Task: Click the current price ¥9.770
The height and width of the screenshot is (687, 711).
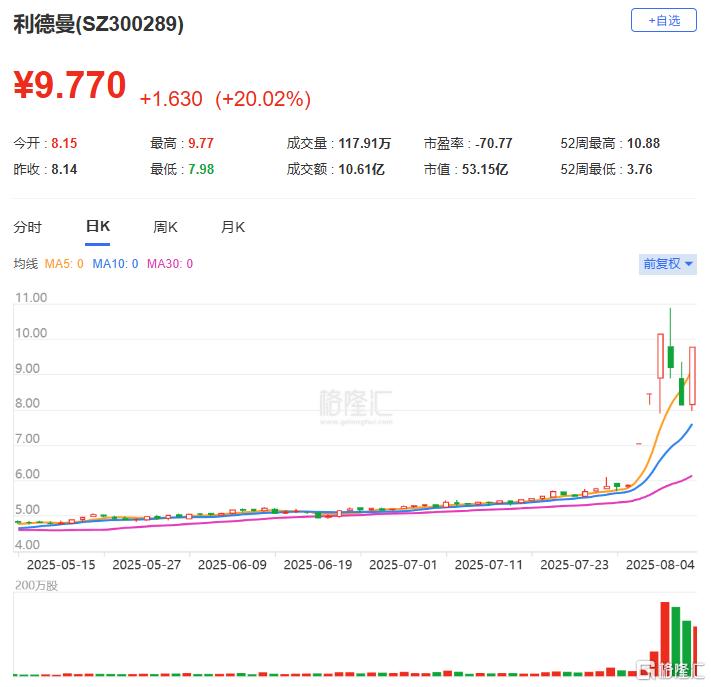Action: [69, 85]
